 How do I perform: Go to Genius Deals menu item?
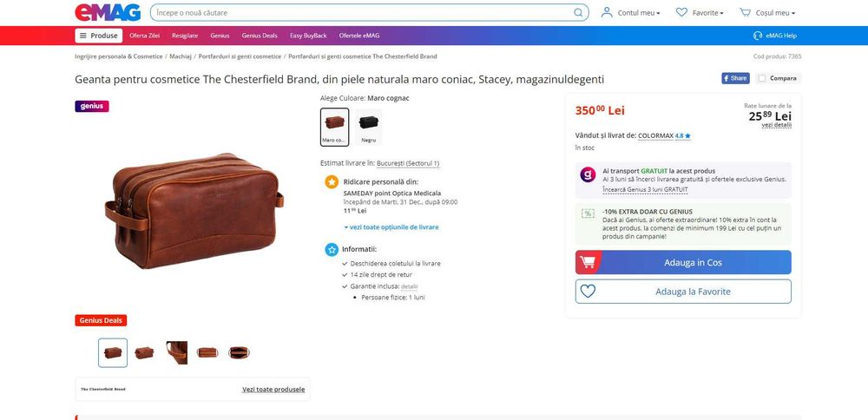pos(260,36)
